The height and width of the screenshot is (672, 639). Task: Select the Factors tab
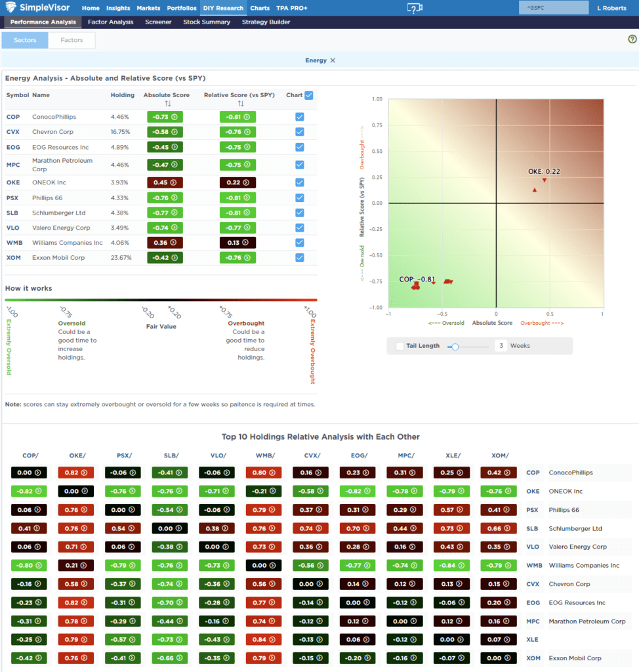coord(72,40)
